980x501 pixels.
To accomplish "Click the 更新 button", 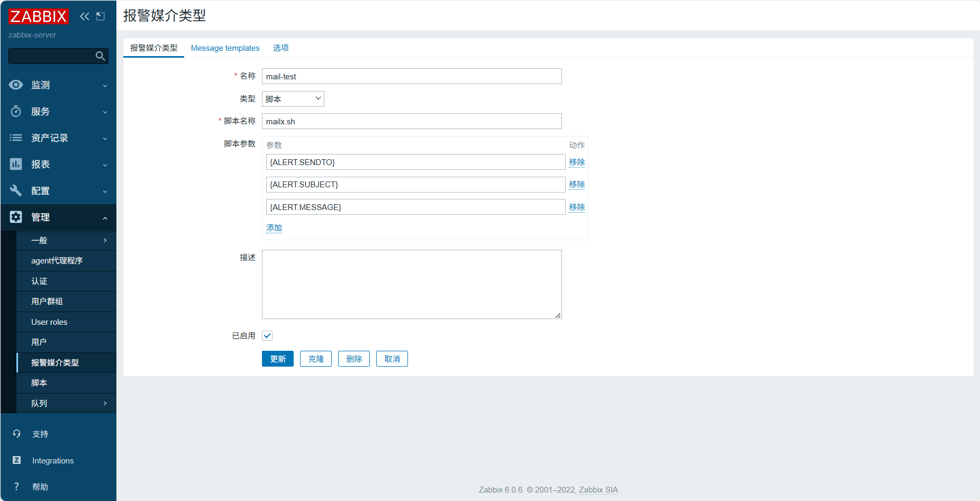I will click(278, 359).
